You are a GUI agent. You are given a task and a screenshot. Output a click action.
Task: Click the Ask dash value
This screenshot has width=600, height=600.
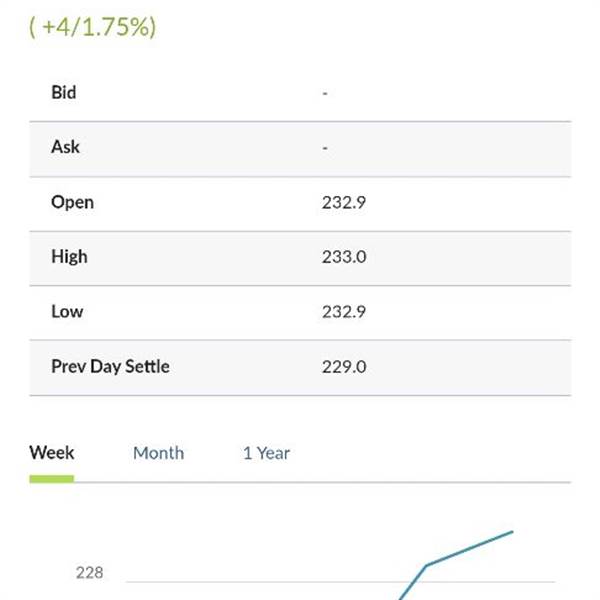pyautogui.click(x=325, y=148)
